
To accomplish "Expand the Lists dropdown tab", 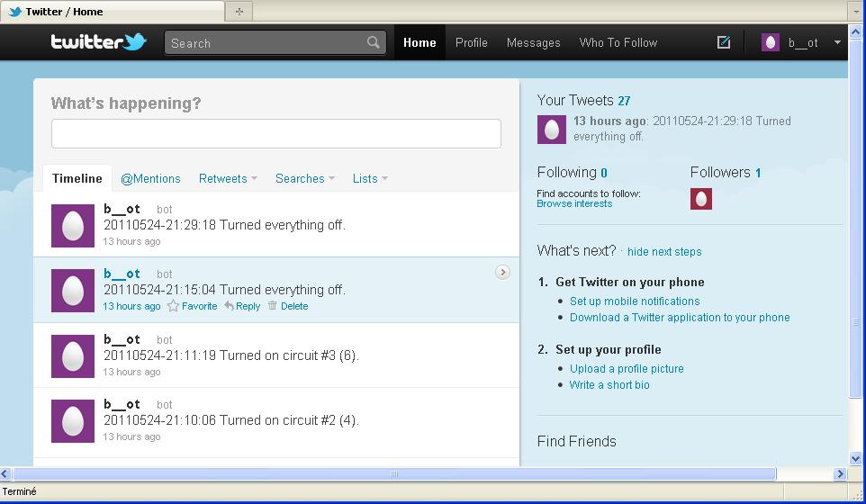I will (x=370, y=178).
